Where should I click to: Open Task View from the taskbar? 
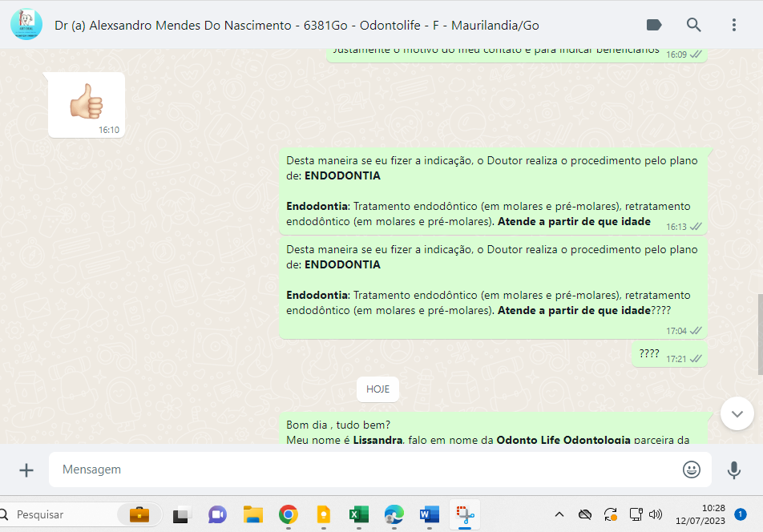coord(182,514)
